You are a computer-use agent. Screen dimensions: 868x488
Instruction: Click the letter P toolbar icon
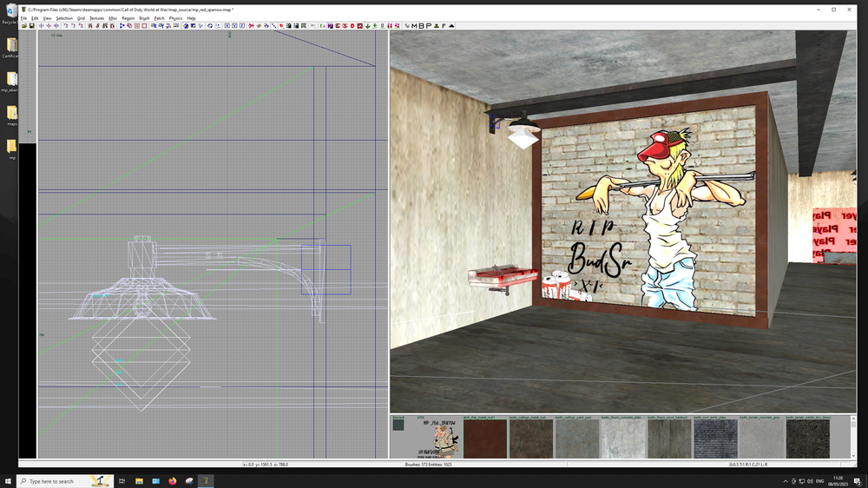tap(428, 26)
